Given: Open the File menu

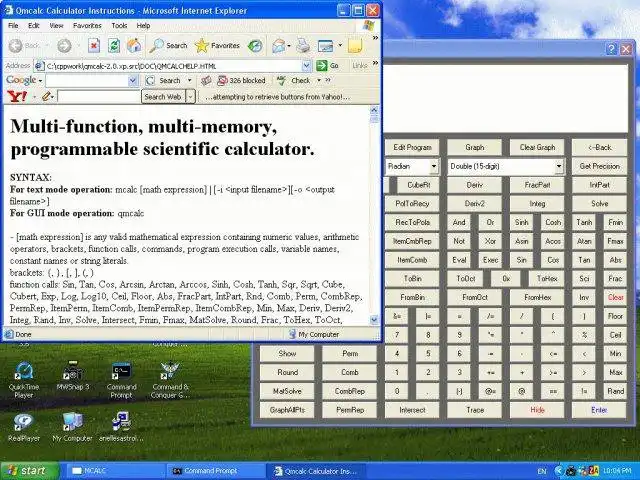Looking at the screenshot, I should click(13, 25).
